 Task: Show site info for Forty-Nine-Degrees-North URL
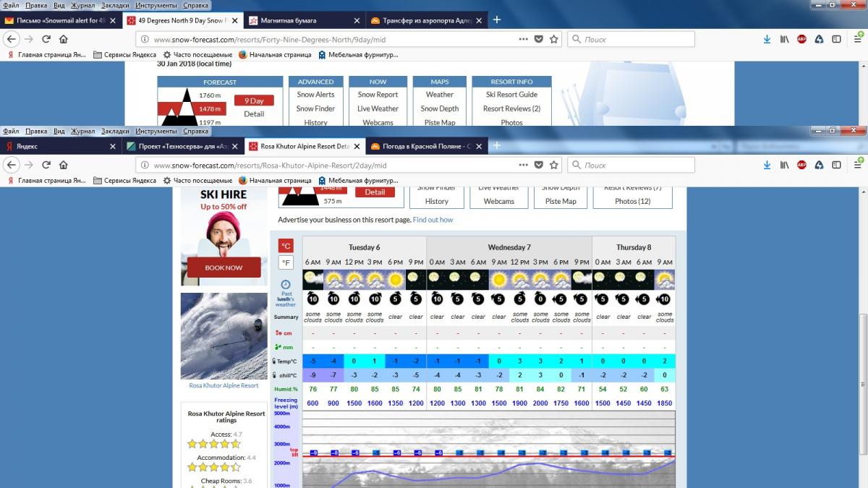[145, 40]
